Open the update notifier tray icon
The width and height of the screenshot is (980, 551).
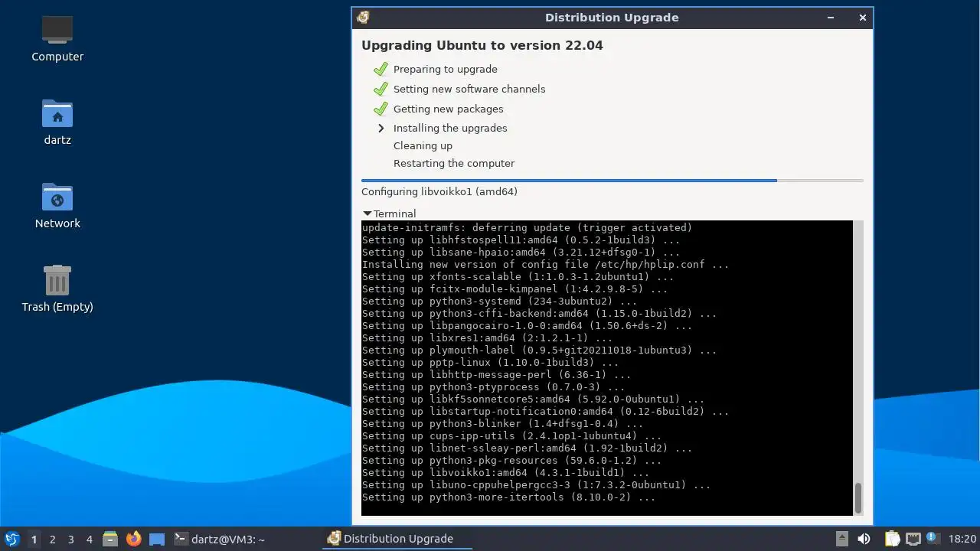coord(932,538)
